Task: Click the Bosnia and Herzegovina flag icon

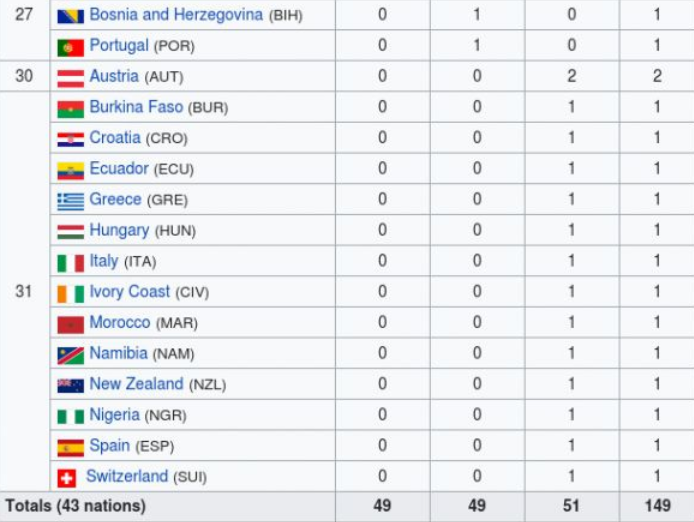Action: [x=70, y=16]
